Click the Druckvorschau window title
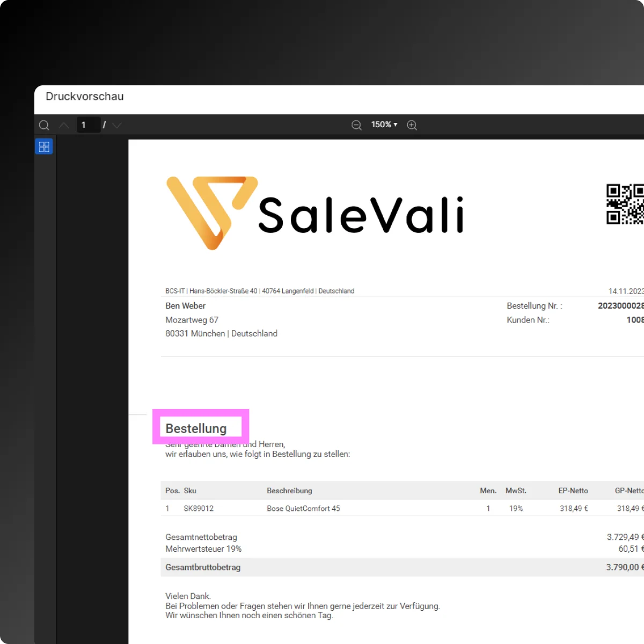Viewport: 644px width, 644px height. (85, 97)
